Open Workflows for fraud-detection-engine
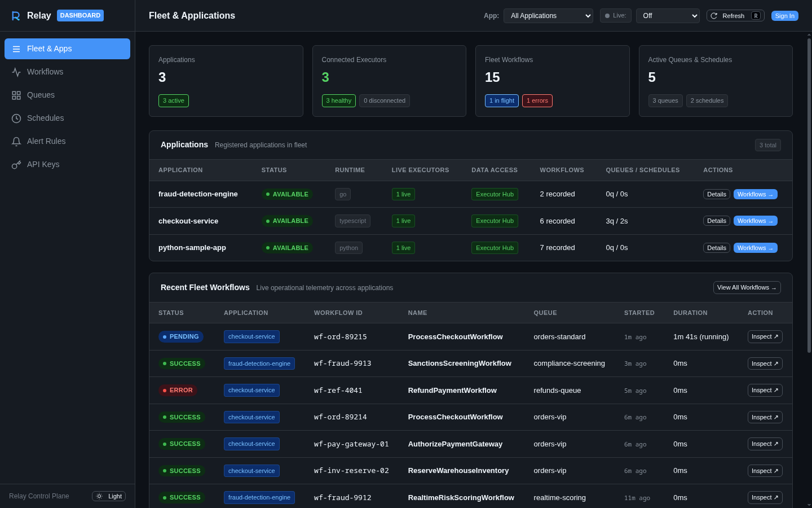The image size is (812, 508). (755, 194)
